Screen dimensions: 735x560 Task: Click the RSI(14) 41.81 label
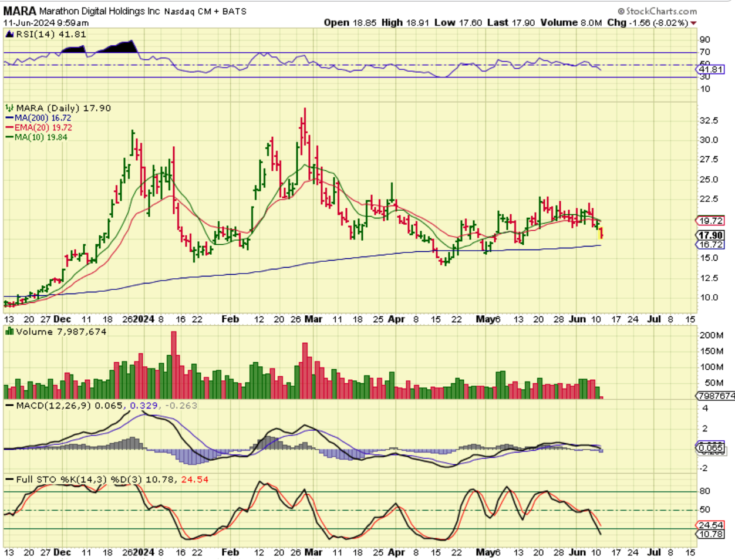tap(51, 34)
